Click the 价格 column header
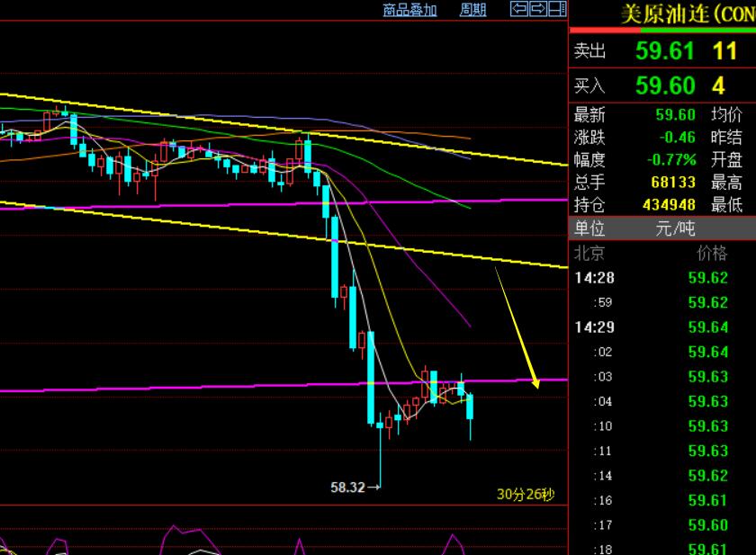 click(712, 253)
